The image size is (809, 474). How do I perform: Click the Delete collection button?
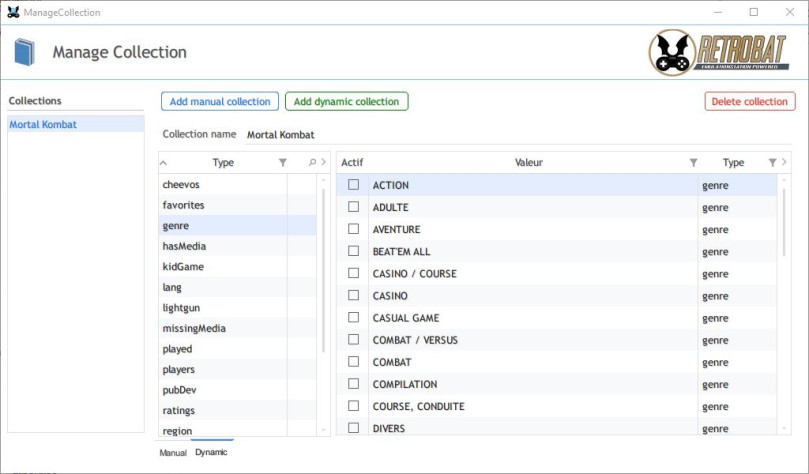[750, 101]
